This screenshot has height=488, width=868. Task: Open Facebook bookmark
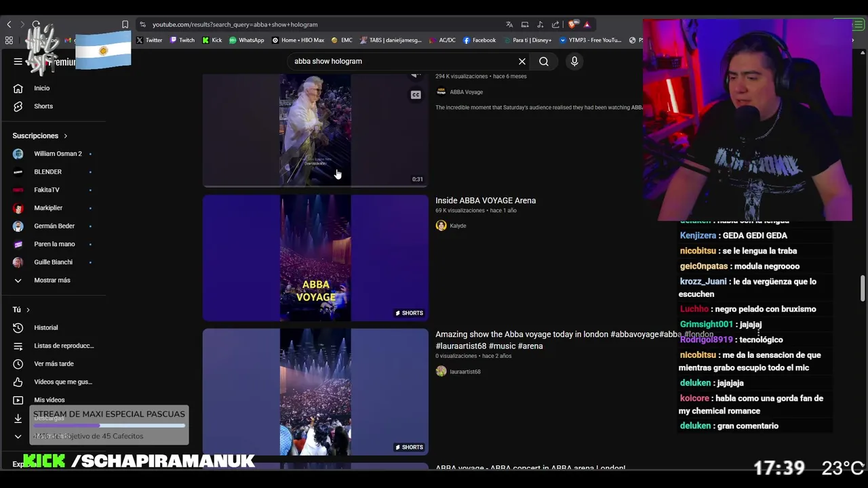(479, 40)
